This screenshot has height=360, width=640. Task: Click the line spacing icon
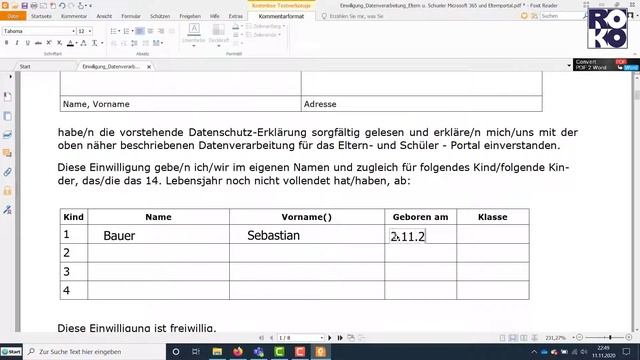pyautogui.click(x=134, y=43)
